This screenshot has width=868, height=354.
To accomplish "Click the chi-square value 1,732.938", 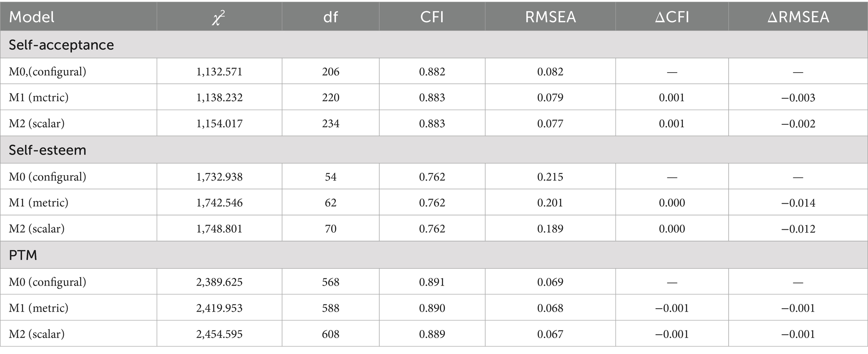I will point(219,177).
